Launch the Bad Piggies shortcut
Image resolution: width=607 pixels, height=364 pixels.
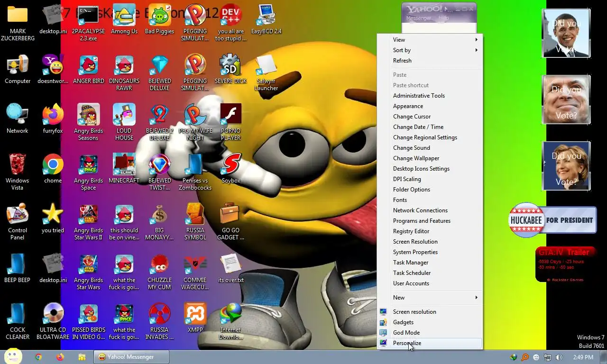tap(159, 20)
